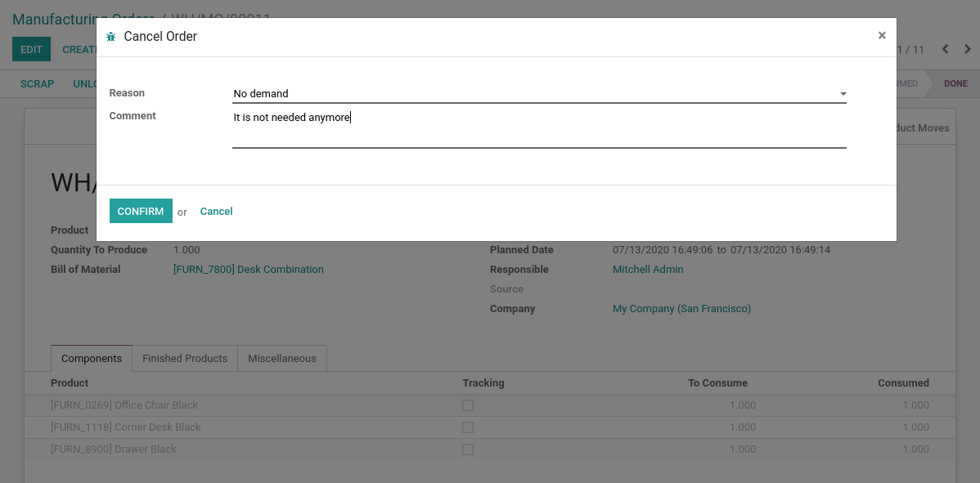
Task: Click the SCRAP button
Action: 38,83
